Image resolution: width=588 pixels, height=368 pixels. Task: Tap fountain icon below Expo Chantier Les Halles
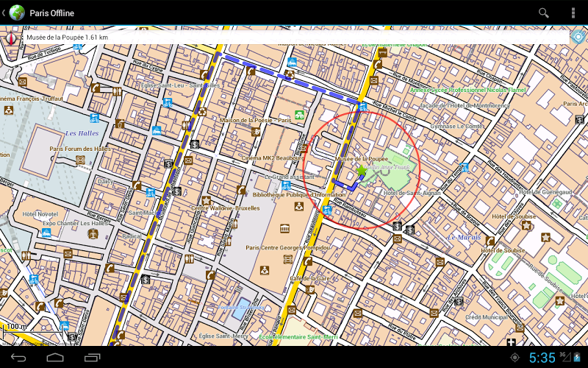coord(93,234)
